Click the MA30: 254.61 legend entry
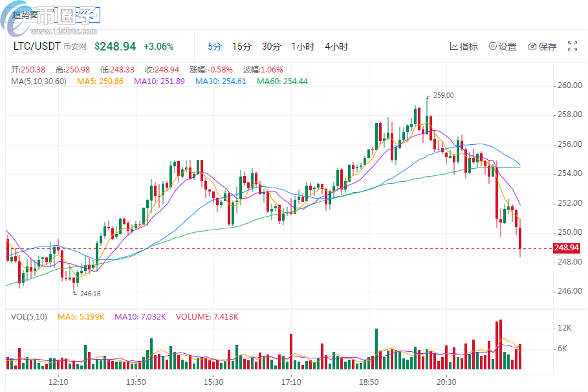 click(221, 82)
